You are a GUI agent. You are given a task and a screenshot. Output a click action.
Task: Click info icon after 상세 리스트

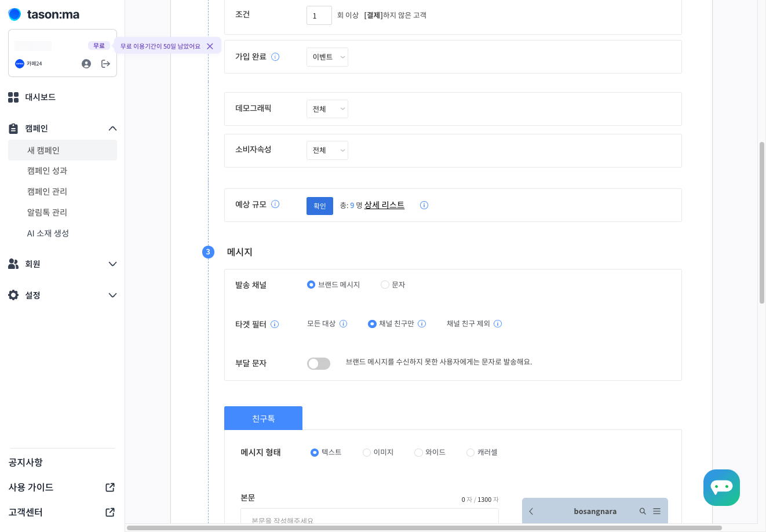(x=424, y=205)
